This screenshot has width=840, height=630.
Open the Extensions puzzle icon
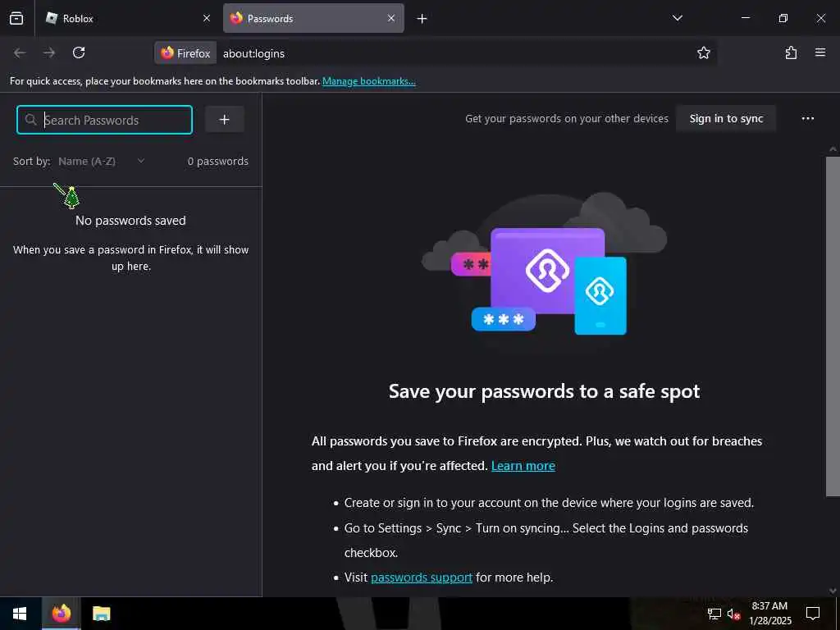(791, 52)
